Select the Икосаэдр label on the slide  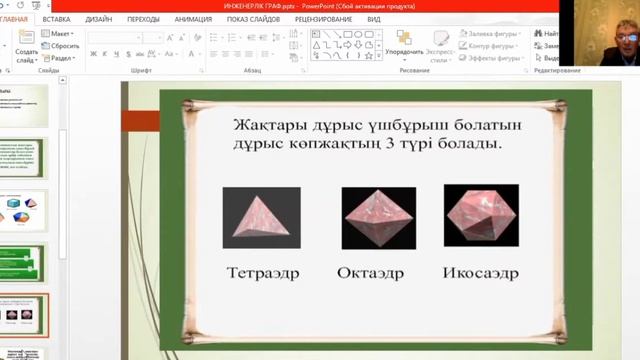click(x=481, y=273)
